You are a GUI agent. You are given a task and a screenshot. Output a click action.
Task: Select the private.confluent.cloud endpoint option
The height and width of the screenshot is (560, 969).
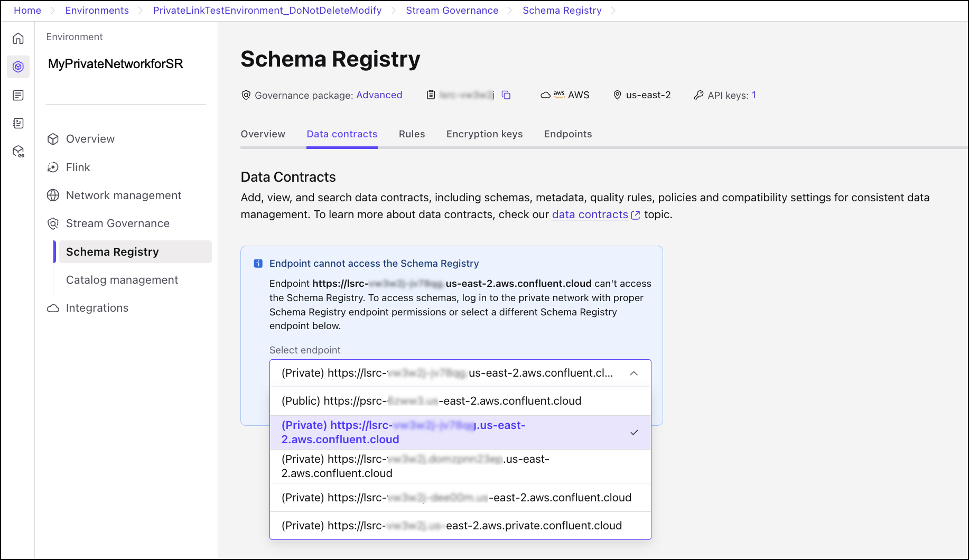(x=452, y=525)
